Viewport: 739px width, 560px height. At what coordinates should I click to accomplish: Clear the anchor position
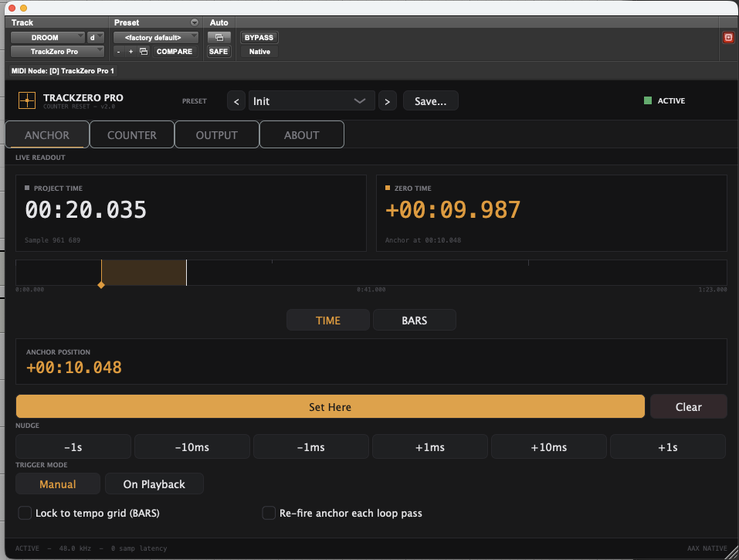point(689,407)
